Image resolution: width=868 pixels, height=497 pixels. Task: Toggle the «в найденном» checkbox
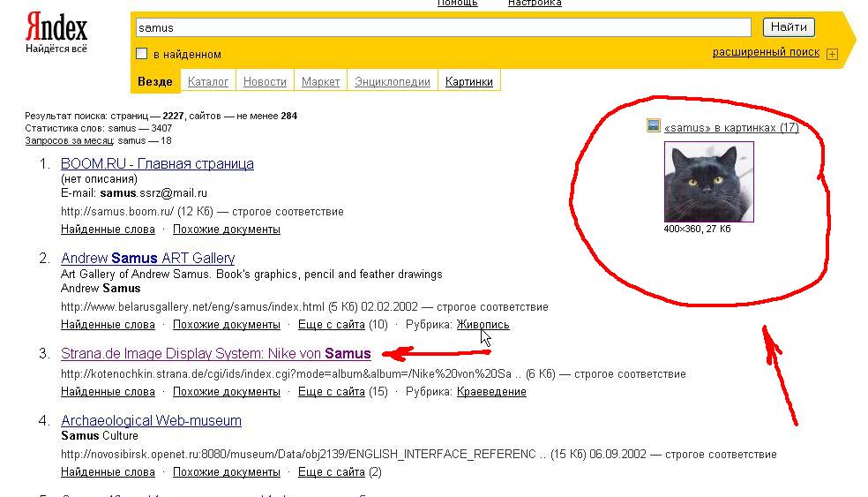[142, 54]
